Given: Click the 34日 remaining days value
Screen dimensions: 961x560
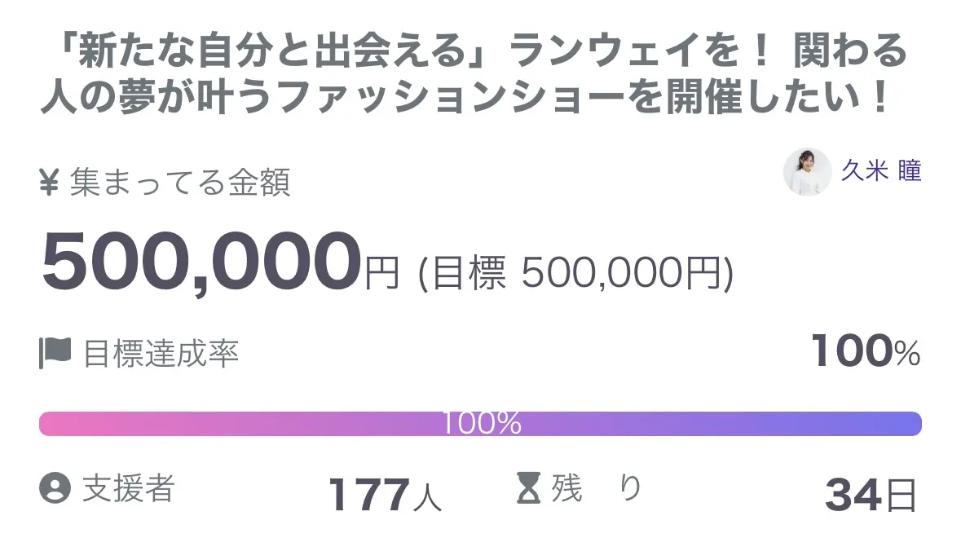Looking at the screenshot, I should tap(871, 495).
